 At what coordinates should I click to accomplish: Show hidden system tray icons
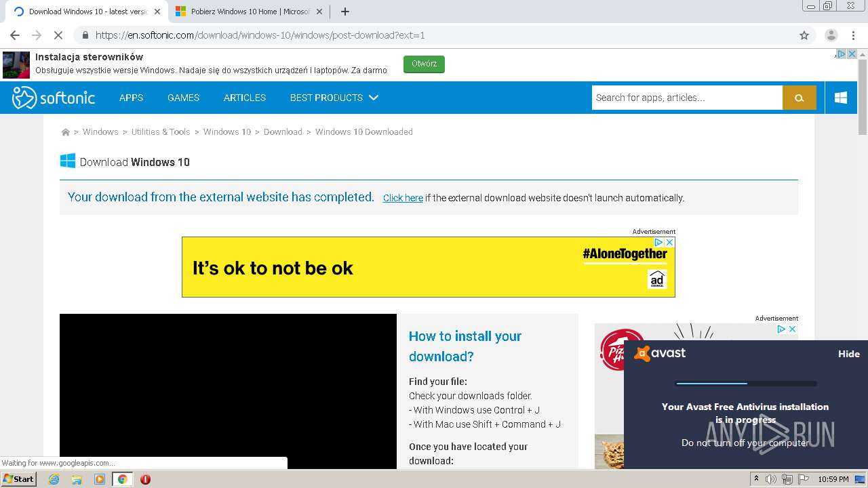756,479
